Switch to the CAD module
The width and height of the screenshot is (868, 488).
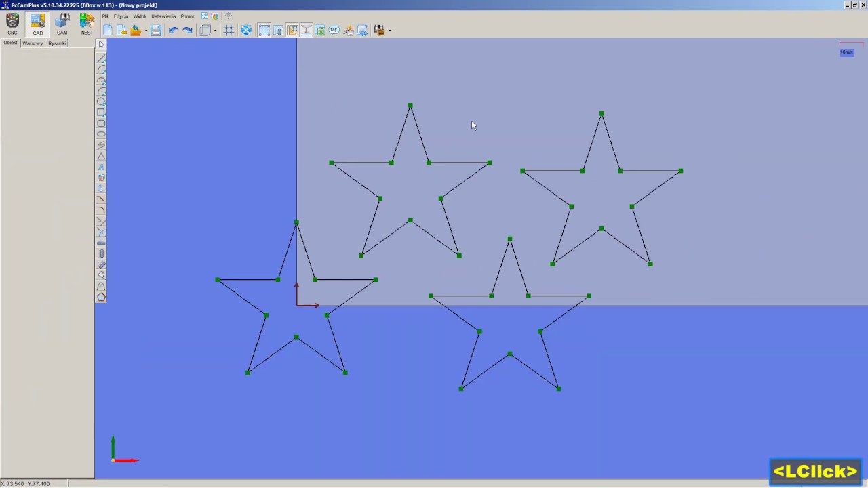[x=37, y=24]
